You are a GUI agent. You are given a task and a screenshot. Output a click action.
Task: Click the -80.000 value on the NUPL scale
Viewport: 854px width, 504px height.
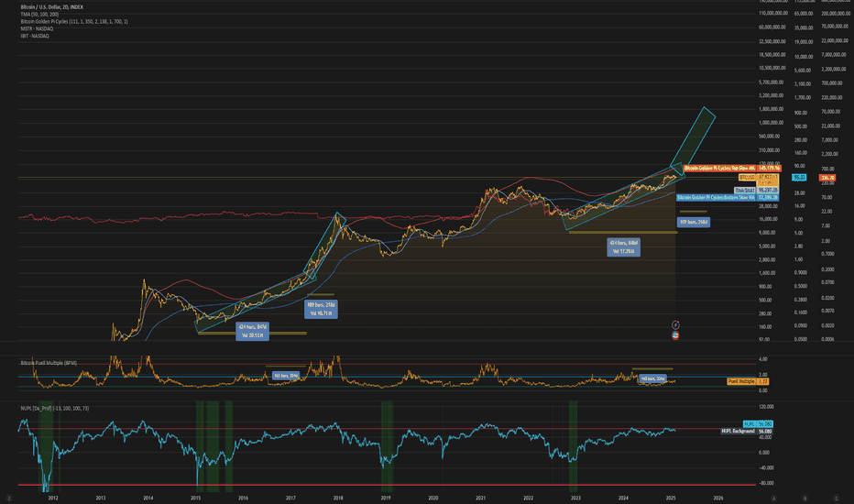[766, 483]
